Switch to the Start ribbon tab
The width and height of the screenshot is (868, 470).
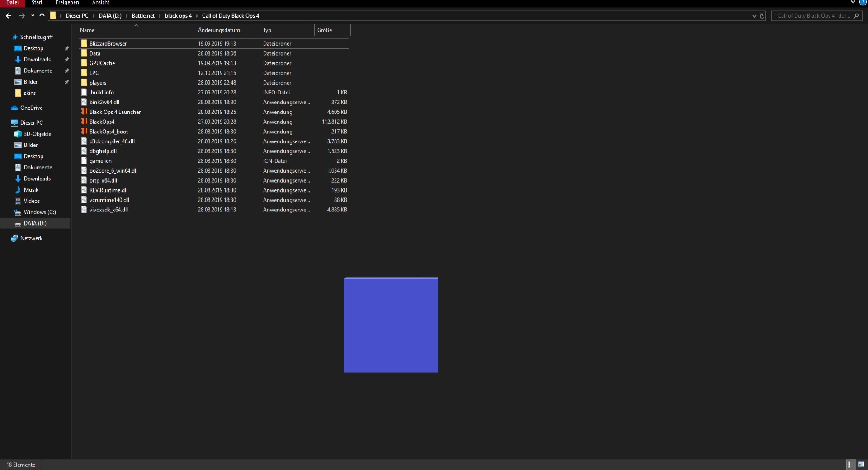click(37, 3)
